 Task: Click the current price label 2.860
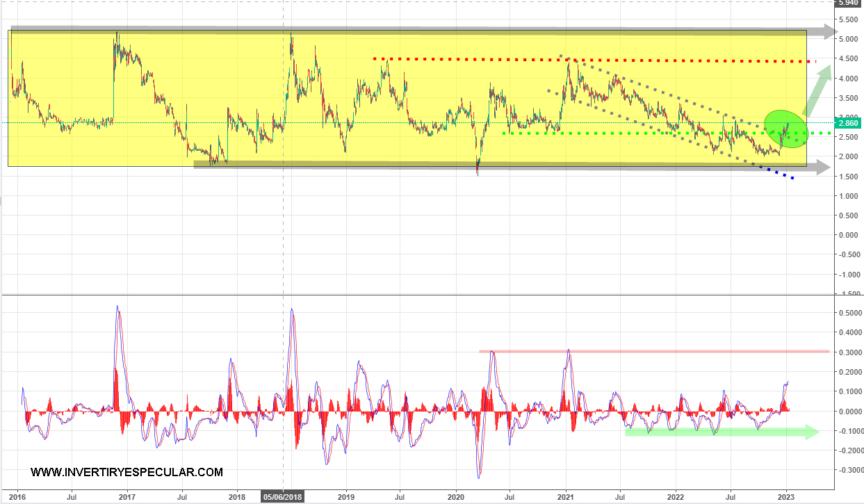tap(849, 122)
